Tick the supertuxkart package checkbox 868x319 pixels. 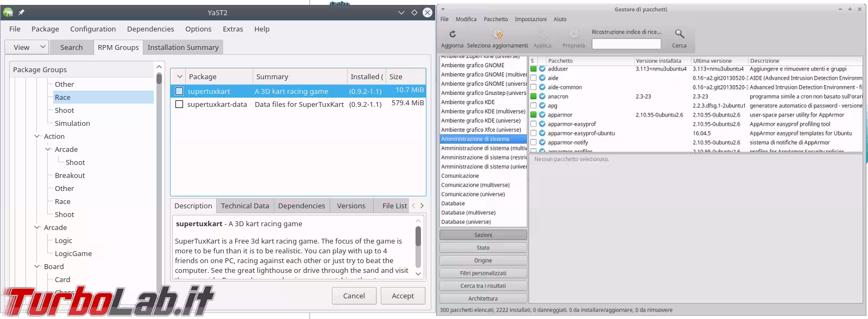(x=179, y=91)
